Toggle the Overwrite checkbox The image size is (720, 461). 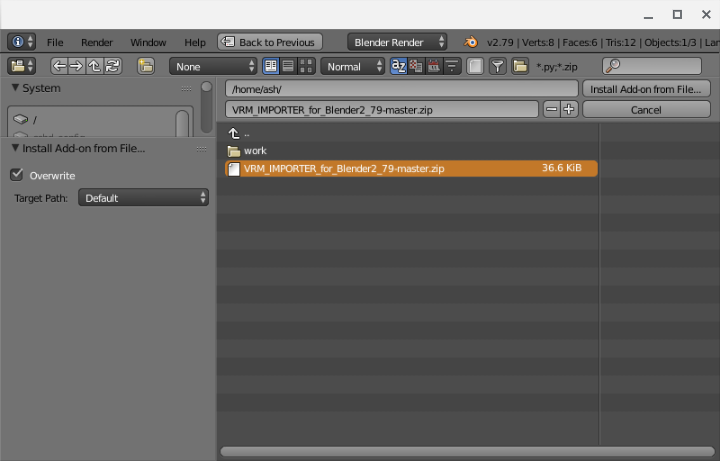17,174
